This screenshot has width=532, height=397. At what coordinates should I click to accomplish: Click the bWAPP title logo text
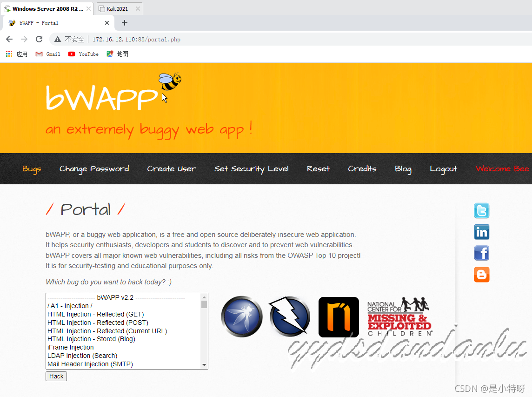(x=102, y=98)
